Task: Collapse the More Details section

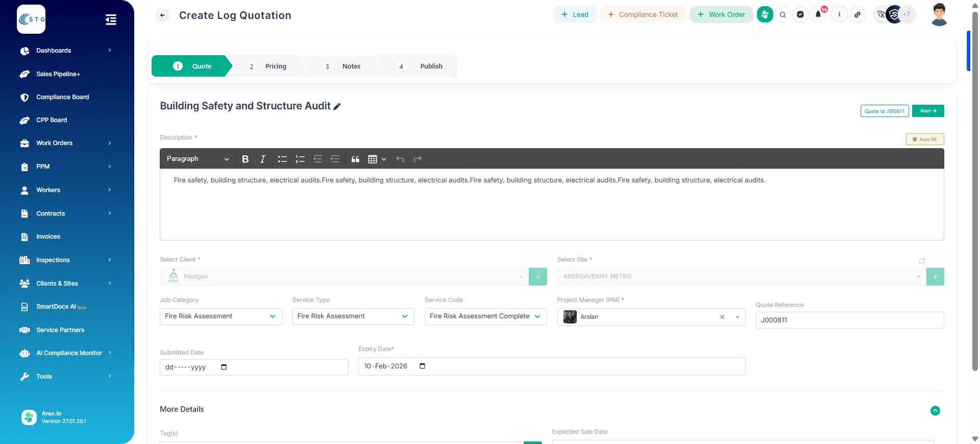Action: coord(935,411)
